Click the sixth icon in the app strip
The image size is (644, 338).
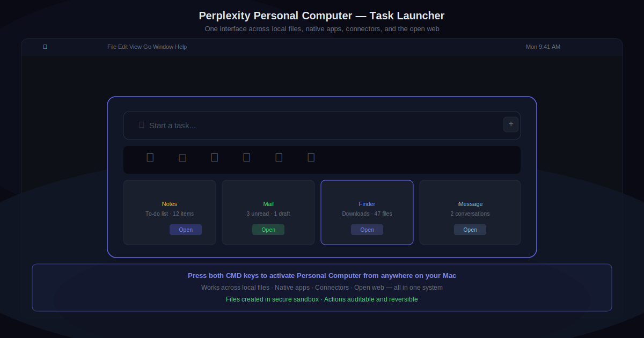tap(311, 157)
